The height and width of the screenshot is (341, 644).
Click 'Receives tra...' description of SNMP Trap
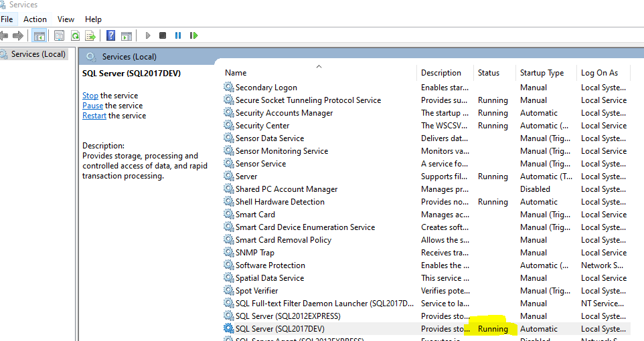pos(445,252)
